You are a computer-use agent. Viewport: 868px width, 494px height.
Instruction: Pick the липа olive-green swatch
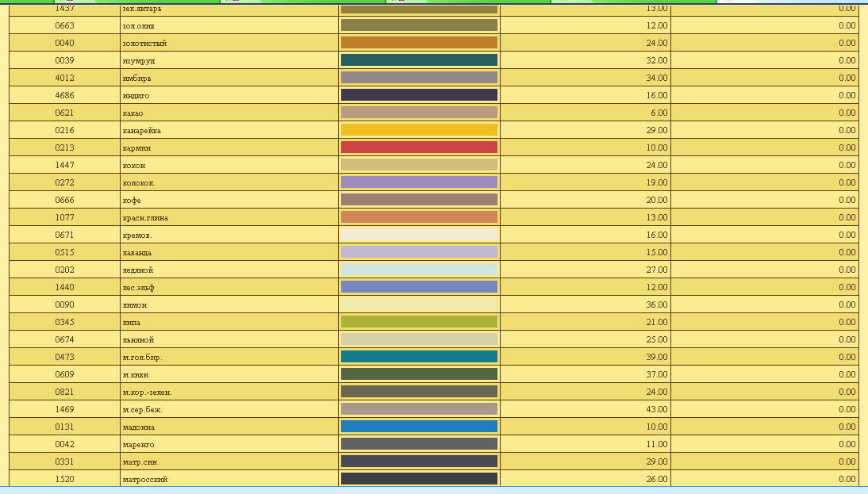coord(419,322)
